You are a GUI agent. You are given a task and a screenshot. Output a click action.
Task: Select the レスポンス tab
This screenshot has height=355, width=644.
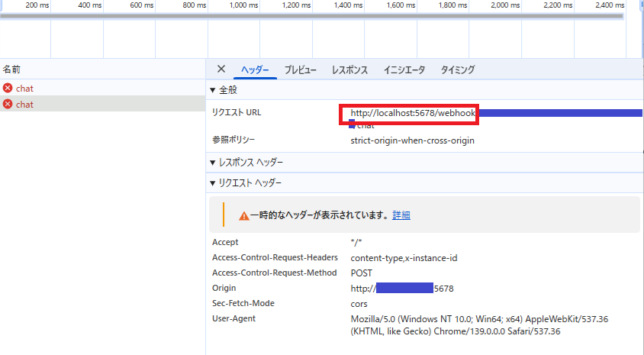[349, 70]
